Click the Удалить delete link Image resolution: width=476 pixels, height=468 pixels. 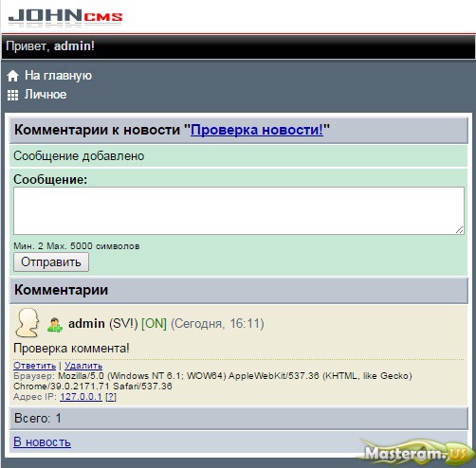(x=83, y=366)
